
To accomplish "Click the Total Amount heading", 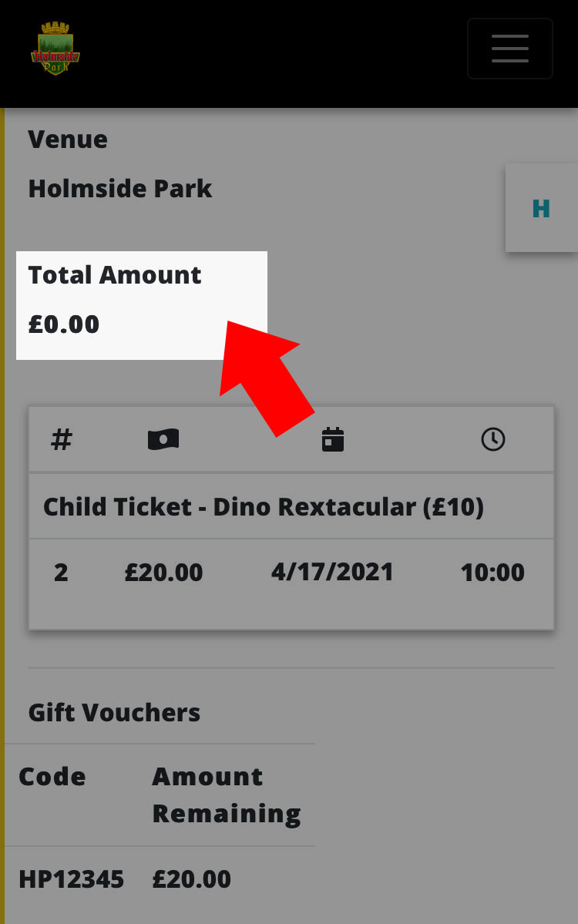I will [x=115, y=275].
